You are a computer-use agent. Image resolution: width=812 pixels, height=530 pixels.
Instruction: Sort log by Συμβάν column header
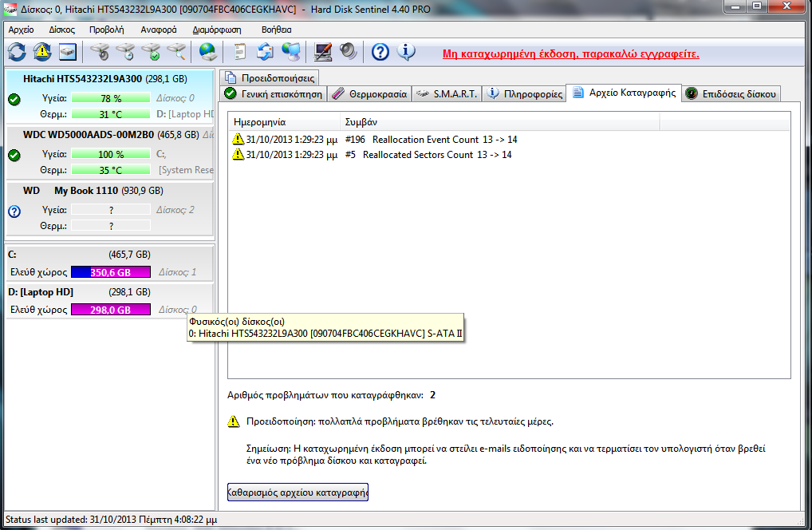(x=500, y=122)
